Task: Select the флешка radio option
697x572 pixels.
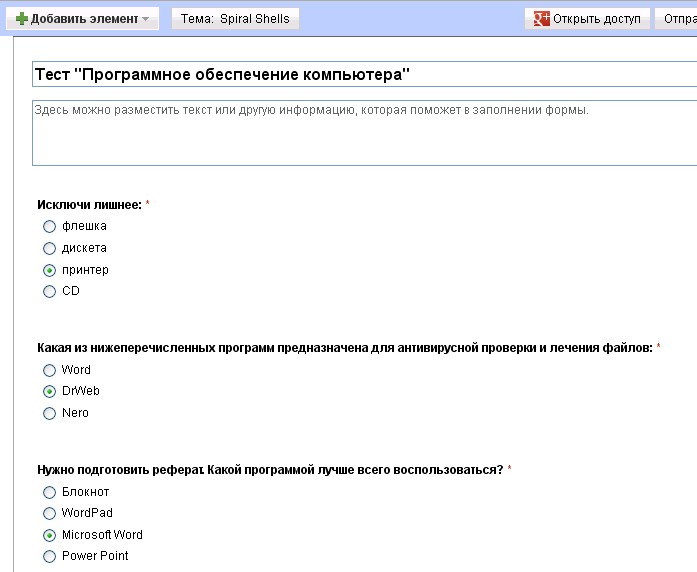Action: pyautogui.click(x=49, y=226)
